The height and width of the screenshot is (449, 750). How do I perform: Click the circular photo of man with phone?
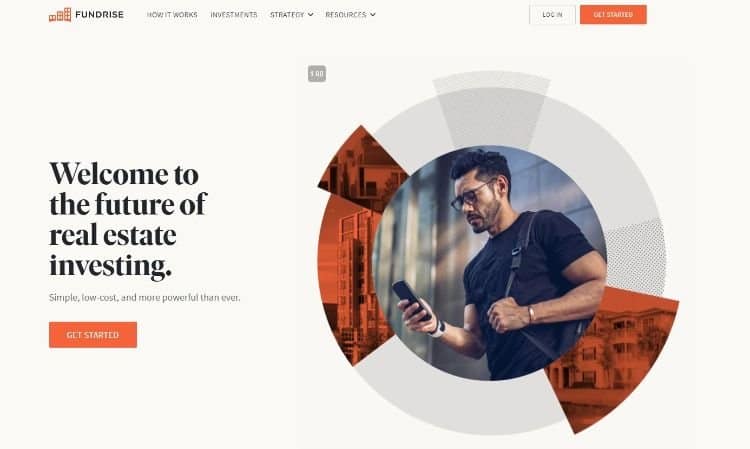(x=489, y=263)
